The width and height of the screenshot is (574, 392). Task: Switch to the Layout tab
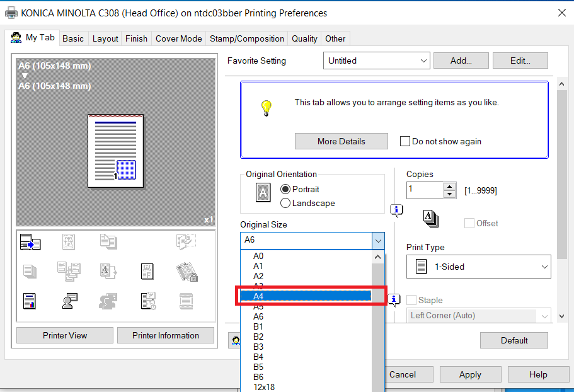(105, 39)
